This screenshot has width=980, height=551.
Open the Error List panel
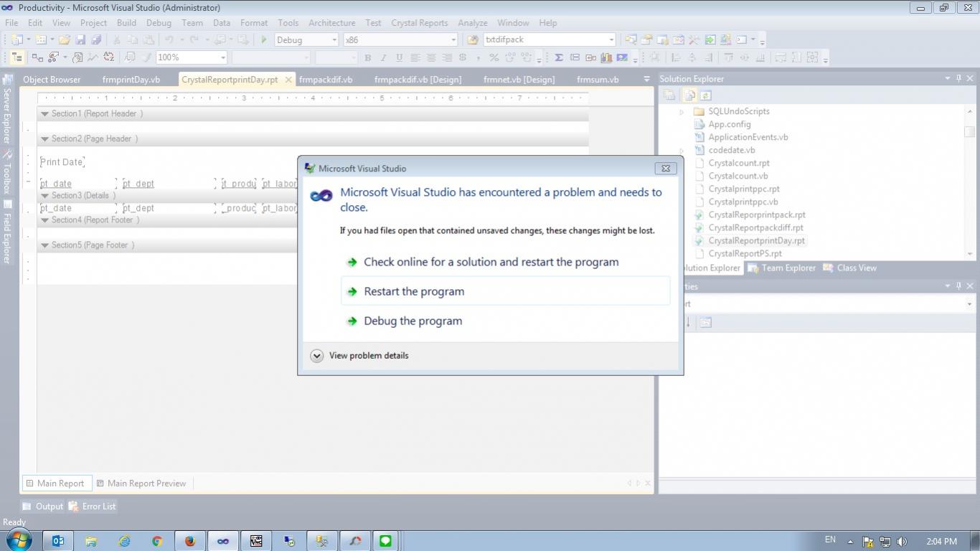click(92, 507)
